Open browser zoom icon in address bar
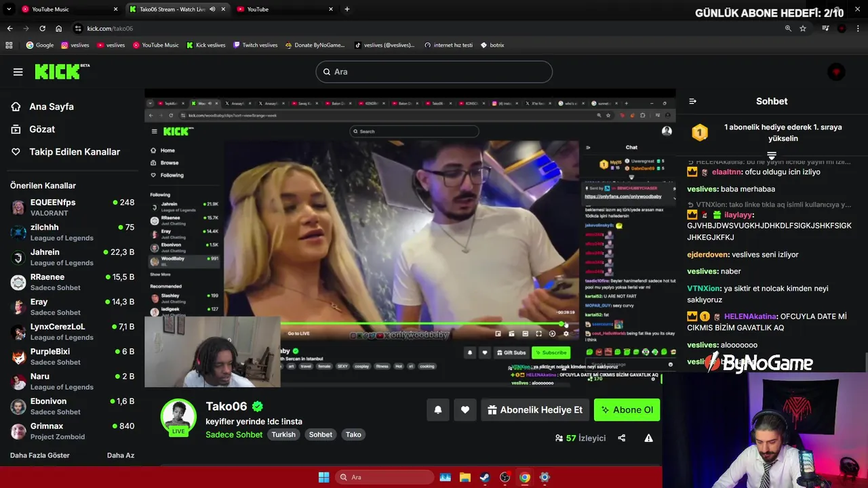 [788, 28]
